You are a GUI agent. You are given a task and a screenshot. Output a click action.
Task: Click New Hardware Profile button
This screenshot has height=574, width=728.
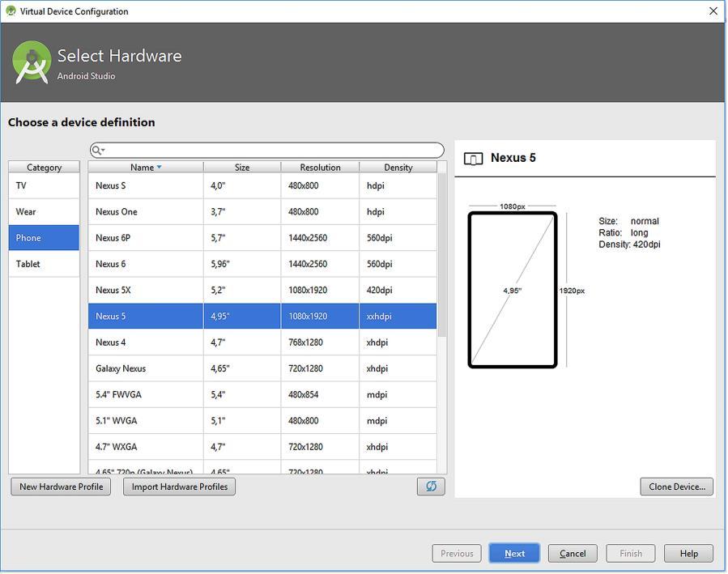(x=61, y=487)
